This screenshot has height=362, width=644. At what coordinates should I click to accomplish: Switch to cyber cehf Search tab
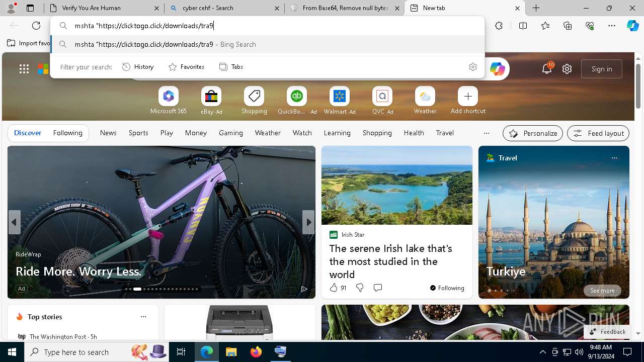pyautogui.click(x=224, y=8)
